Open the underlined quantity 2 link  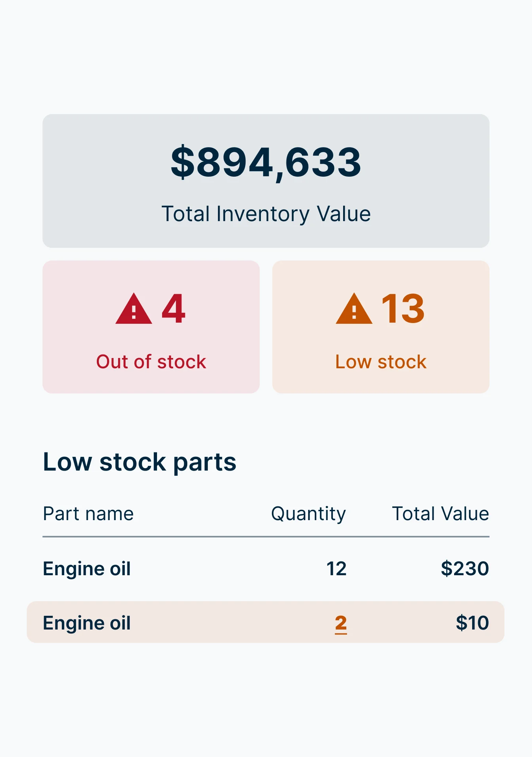click(x=341, y=623)
